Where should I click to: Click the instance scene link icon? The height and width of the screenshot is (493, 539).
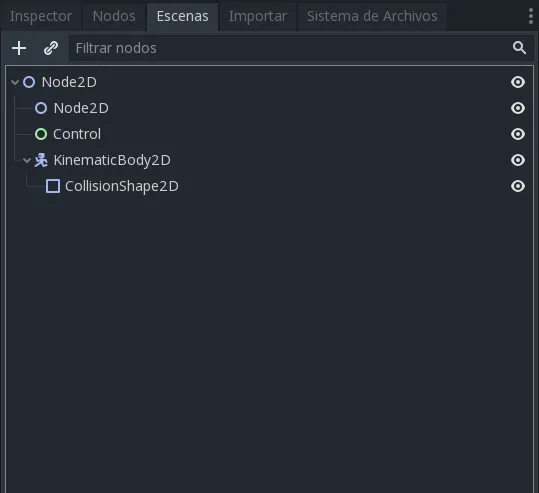coord(51,48)
